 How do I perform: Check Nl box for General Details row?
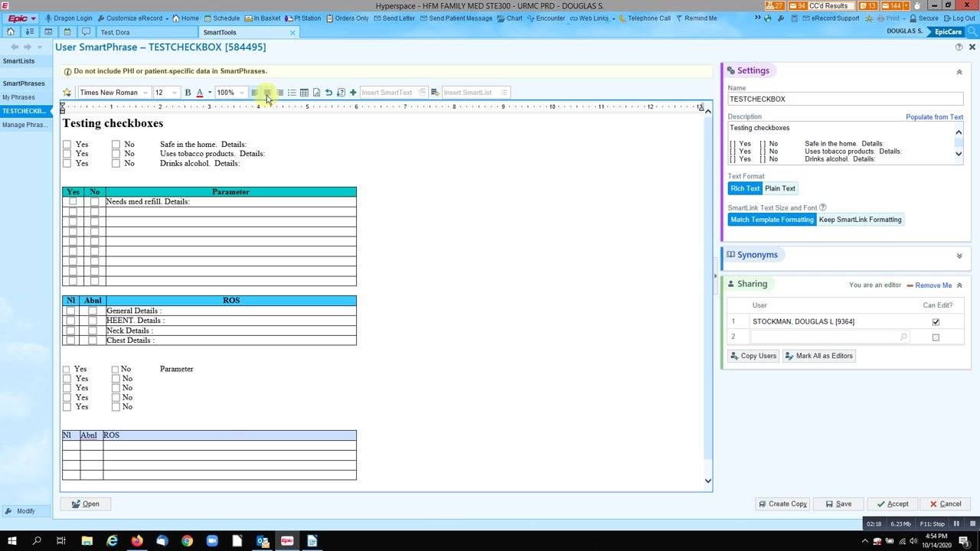(71, 311)
